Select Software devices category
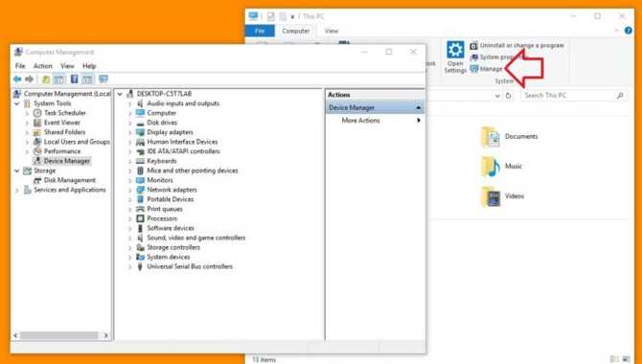Screen dimensions: 642x364 click(x=171, y=228)
